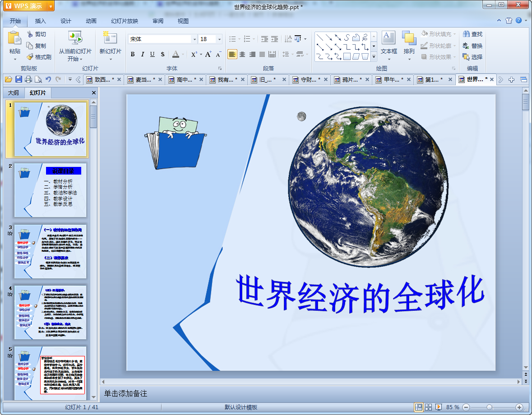Start slideshow from current slide icon
Viewport: 532px width, 415px height.
[75, 38]
